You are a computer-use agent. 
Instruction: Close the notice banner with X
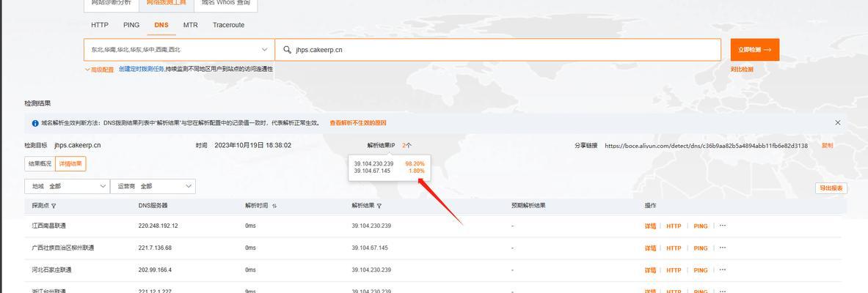(838, 123)
